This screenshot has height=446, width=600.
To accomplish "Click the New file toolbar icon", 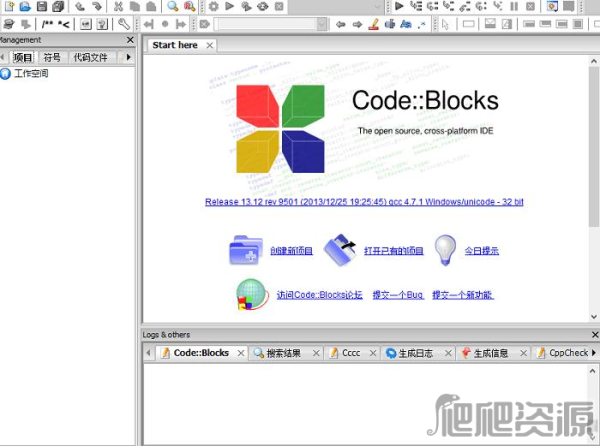I will coord(9,6).
